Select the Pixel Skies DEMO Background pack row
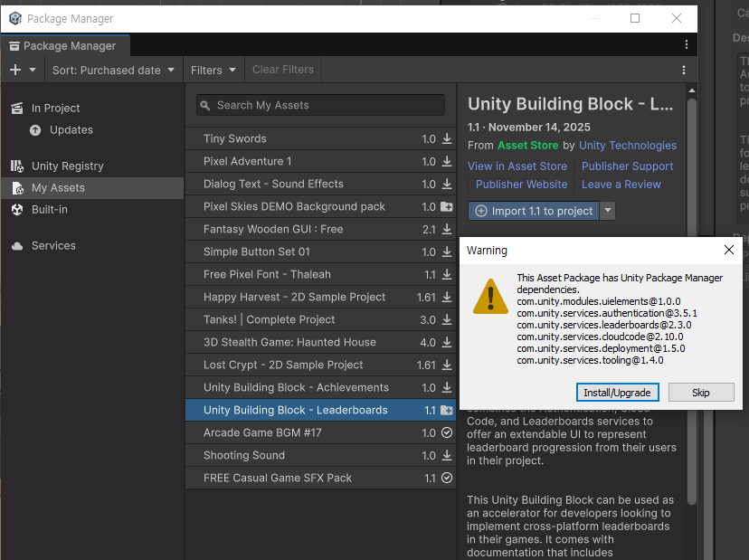The width and height of the screenshot is (749, 560). click(x=320, y=206)
